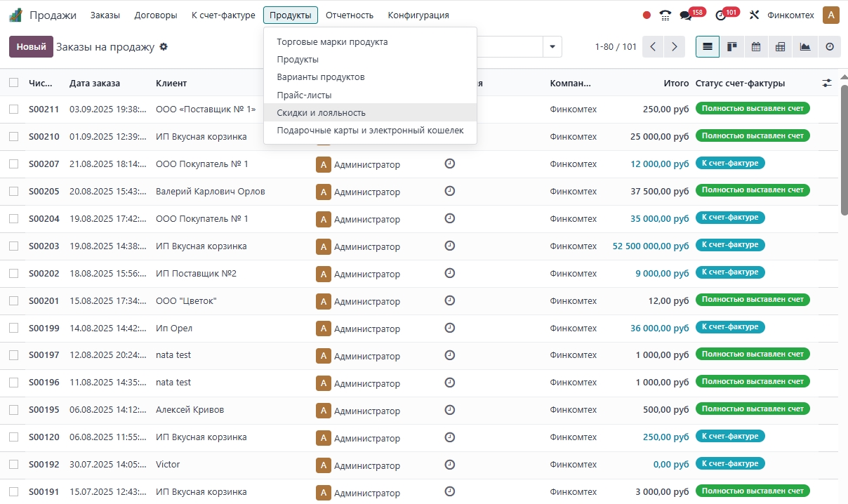Open the VoIP phone icon in the top bar
This screenshot has height=504, width=848.
coord(665,15)
